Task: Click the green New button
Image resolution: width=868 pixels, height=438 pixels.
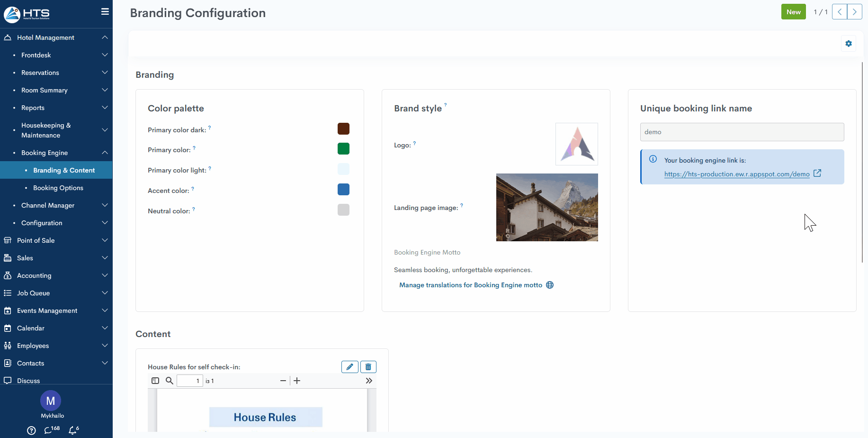Action: 793,12
